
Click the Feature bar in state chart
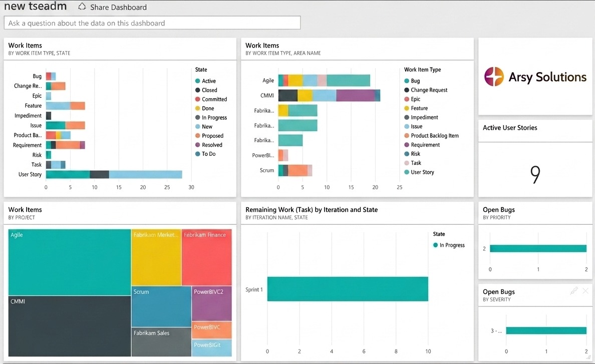tap(65, 106)
